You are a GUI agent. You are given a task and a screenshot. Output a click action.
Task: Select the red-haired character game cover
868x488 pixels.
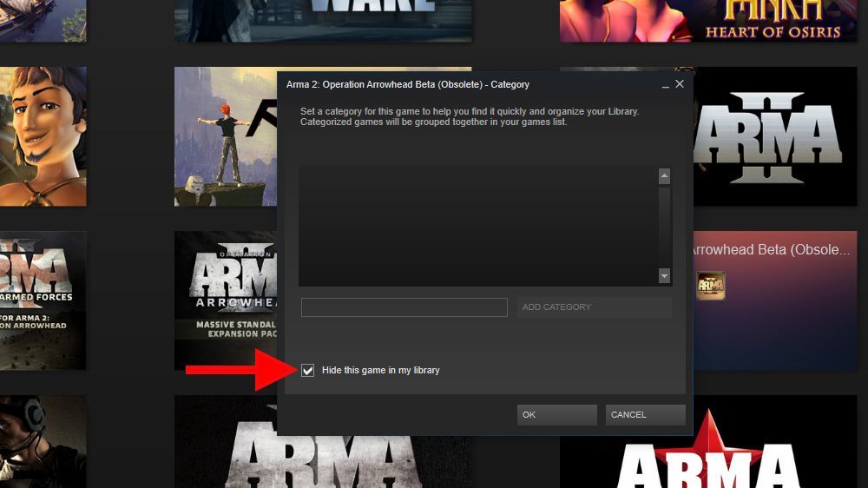pyautogui.click(x=226, y=137)
